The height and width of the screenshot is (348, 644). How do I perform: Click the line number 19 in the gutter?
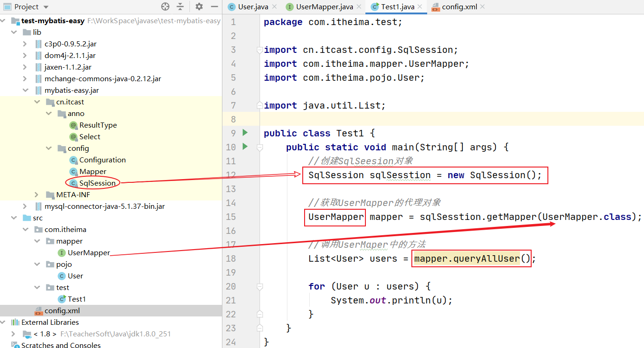tap(231, 272)
